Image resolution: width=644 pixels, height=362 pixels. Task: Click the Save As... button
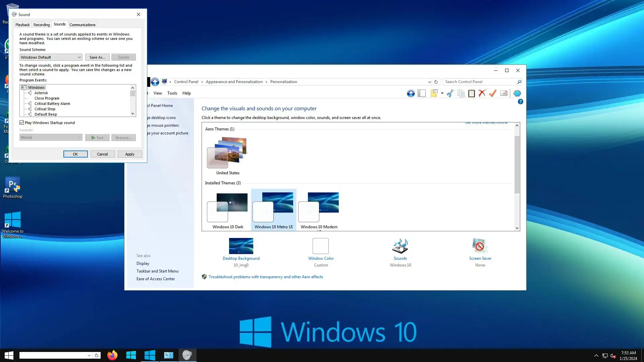(x=97, y=57)
